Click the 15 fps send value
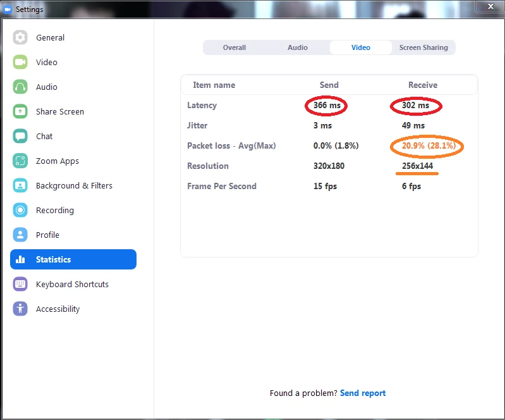 (x=325, y=187)
